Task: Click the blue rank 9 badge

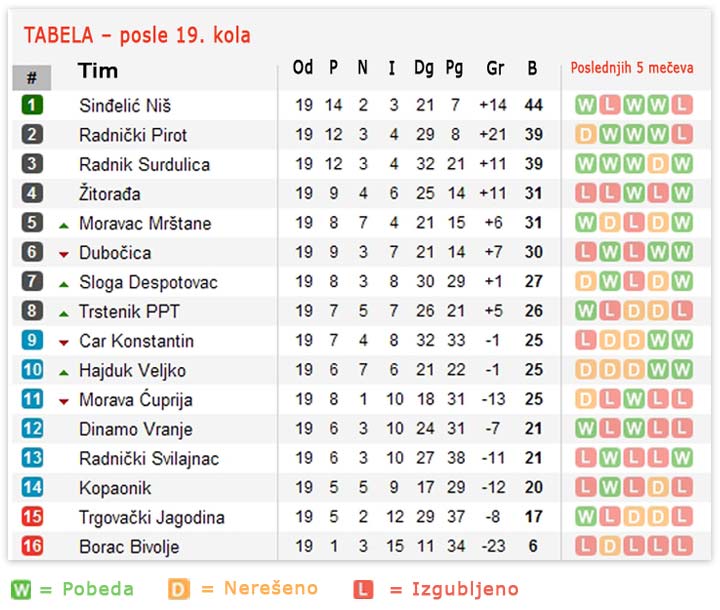Action: coord(32,340)
